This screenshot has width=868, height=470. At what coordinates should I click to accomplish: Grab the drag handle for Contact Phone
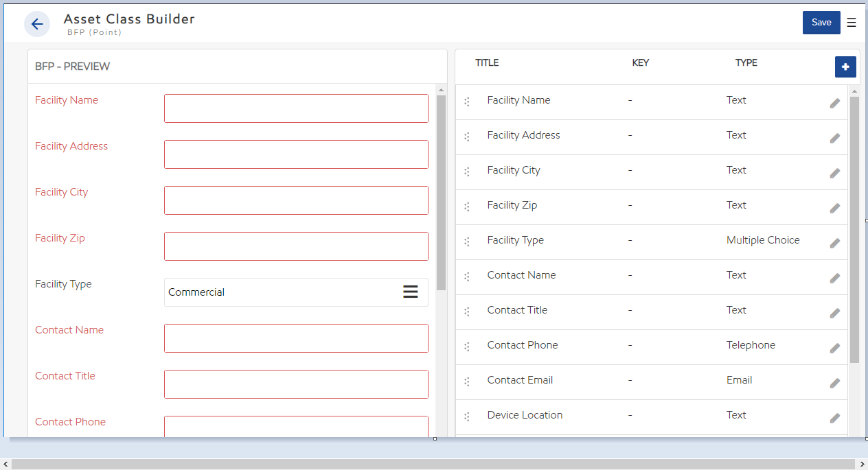click(x=467, y=346)
